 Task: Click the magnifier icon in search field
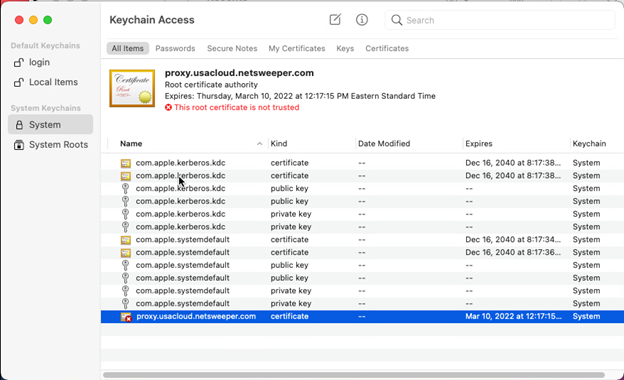coord(396,20)
